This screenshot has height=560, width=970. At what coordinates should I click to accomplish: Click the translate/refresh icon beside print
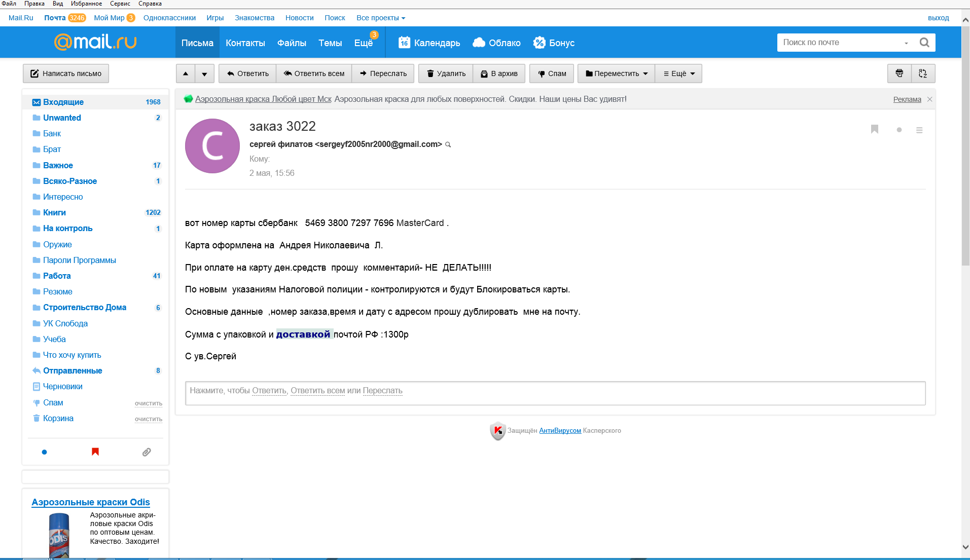click(x=923, y=73)
